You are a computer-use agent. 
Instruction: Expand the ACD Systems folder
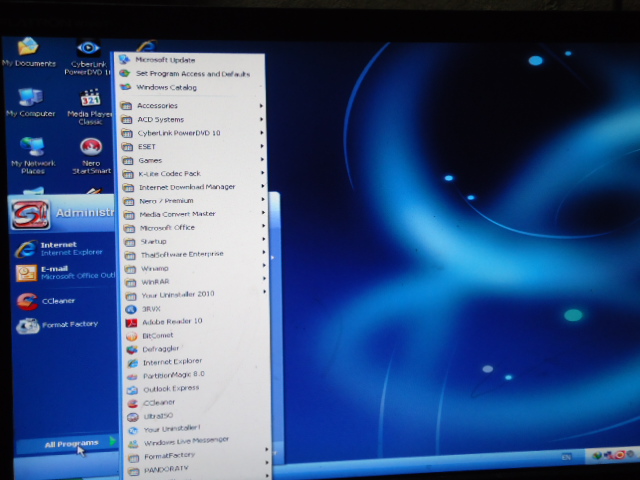[192, 119]
